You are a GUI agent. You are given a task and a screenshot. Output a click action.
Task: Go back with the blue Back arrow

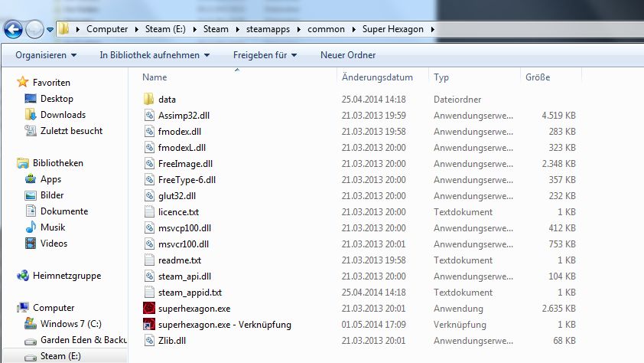pyautogui.click(x=13, y=30)
